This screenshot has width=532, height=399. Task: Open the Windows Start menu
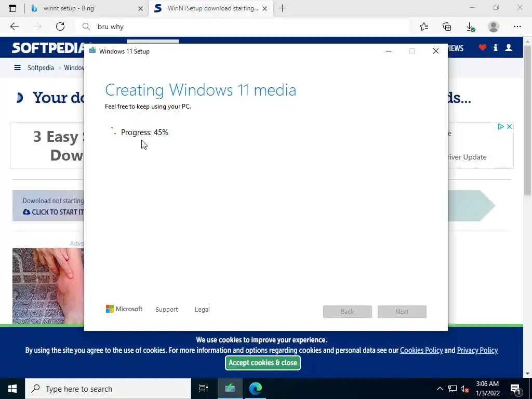click(12, 389)
